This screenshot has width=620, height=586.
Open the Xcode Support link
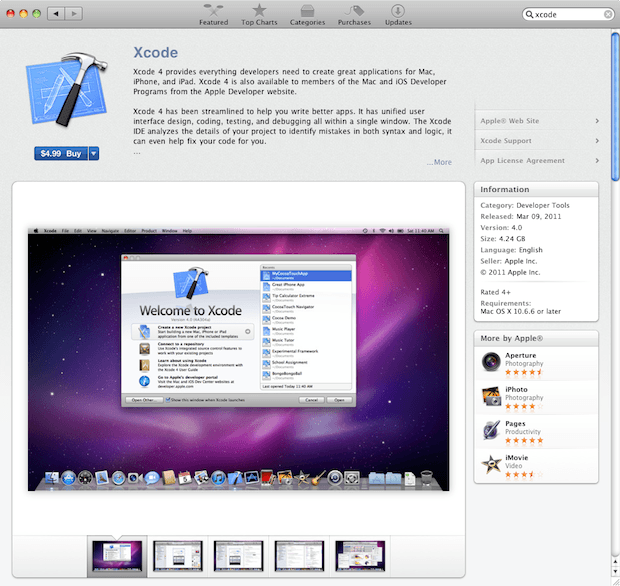(x=539, y=141)
